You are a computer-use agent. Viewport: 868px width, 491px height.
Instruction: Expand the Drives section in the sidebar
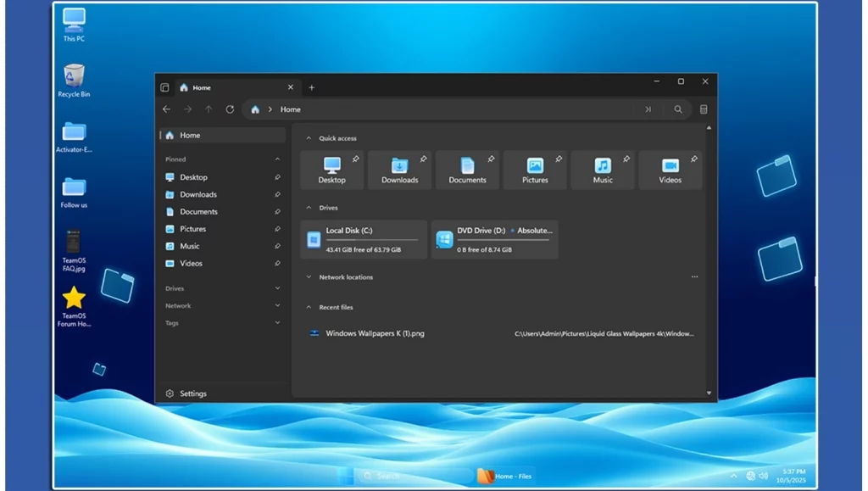pos(277,288)
